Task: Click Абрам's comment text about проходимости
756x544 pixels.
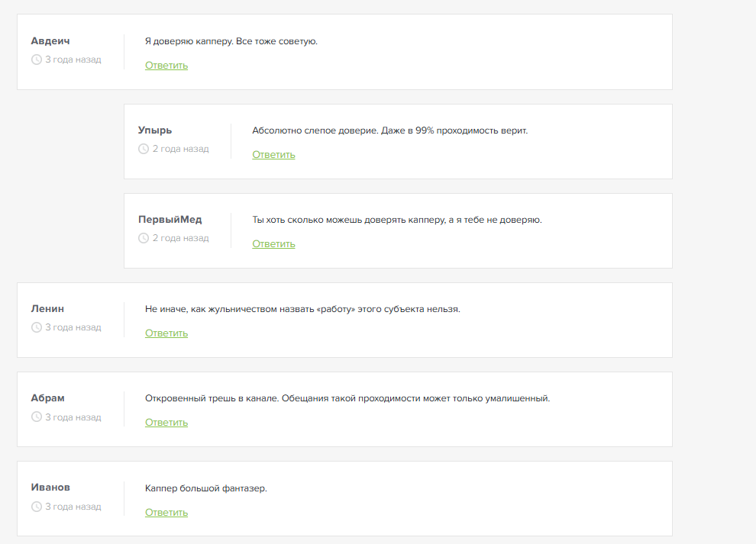Action: point(347,398)
